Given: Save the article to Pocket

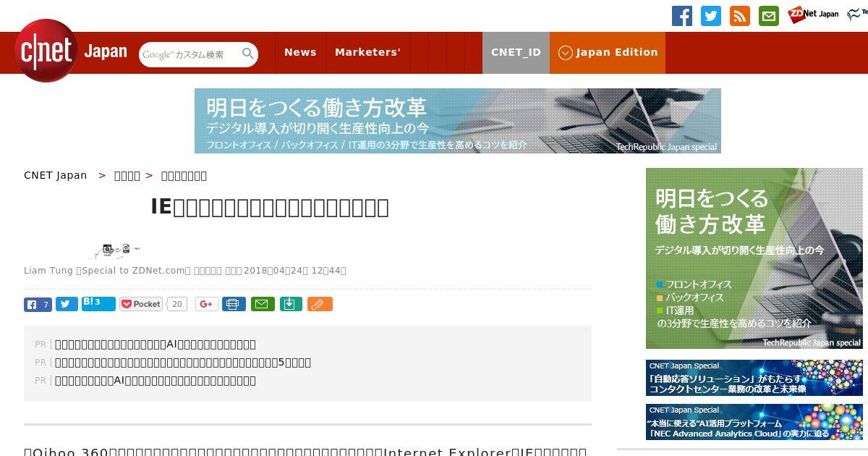Looking at the screenshot, I should (141, 304).
